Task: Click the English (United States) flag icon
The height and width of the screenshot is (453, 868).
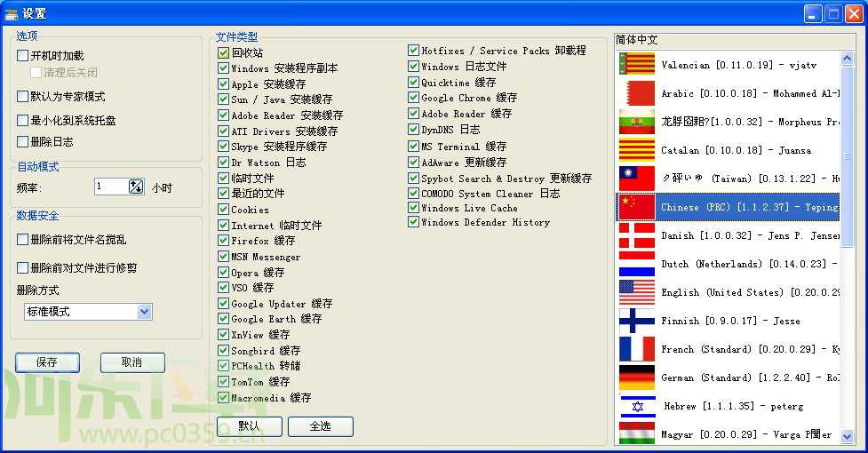Action: click(x=637, y=292)
